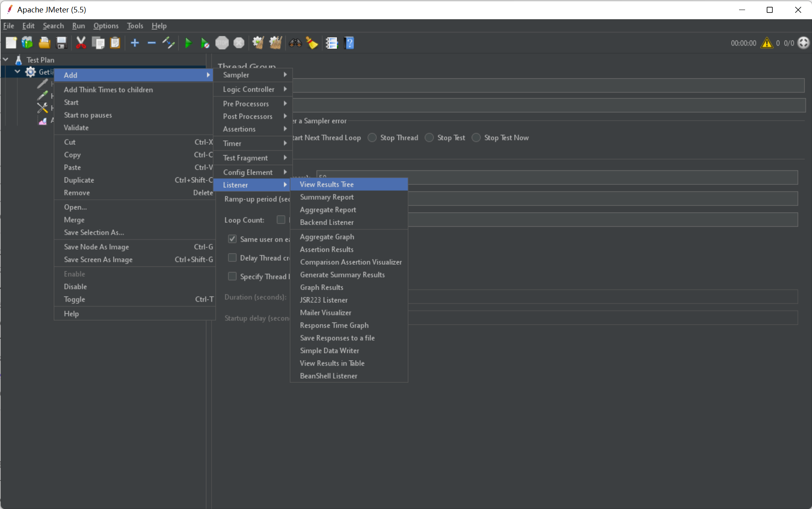Image resolution: width=812 pixels, height=509 pixels.
Task: Expand the Timer submenu
Action: point(253,144)
